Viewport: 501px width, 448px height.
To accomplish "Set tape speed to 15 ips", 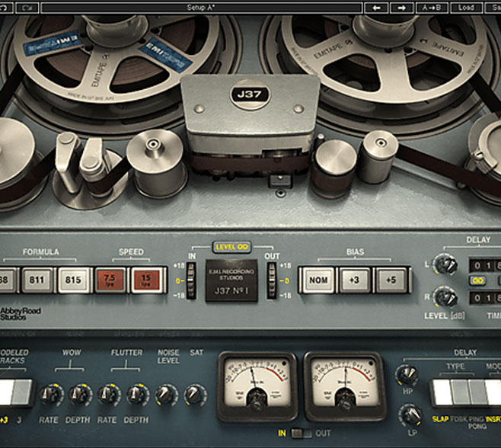I will coord(146,280).
